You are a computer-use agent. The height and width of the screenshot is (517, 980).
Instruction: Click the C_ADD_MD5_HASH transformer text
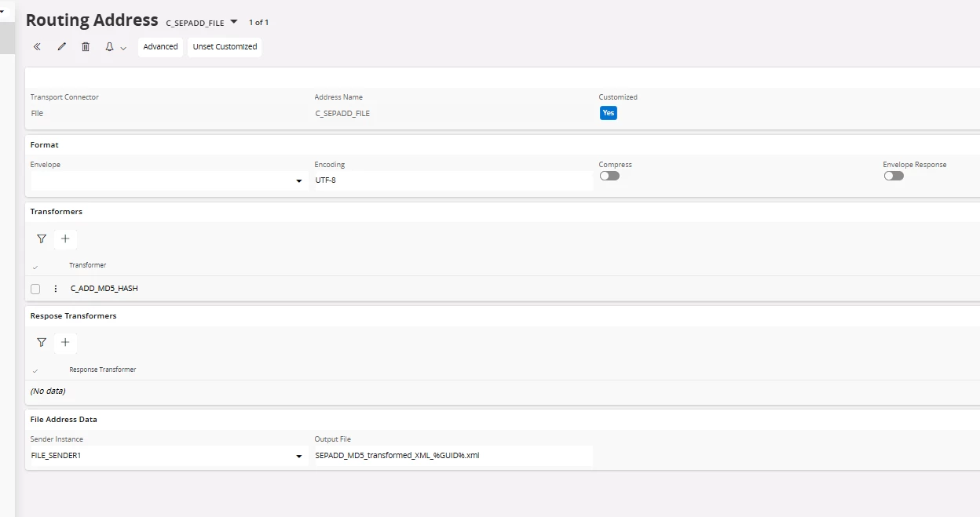pyautogui.click(x=104, y=289)
